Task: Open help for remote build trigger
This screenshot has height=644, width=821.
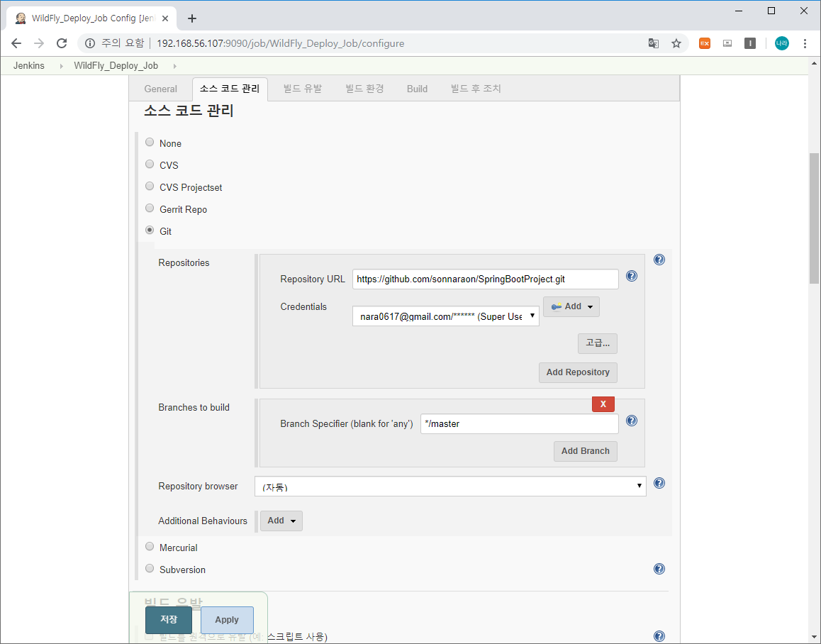Action: pos(659,636)
